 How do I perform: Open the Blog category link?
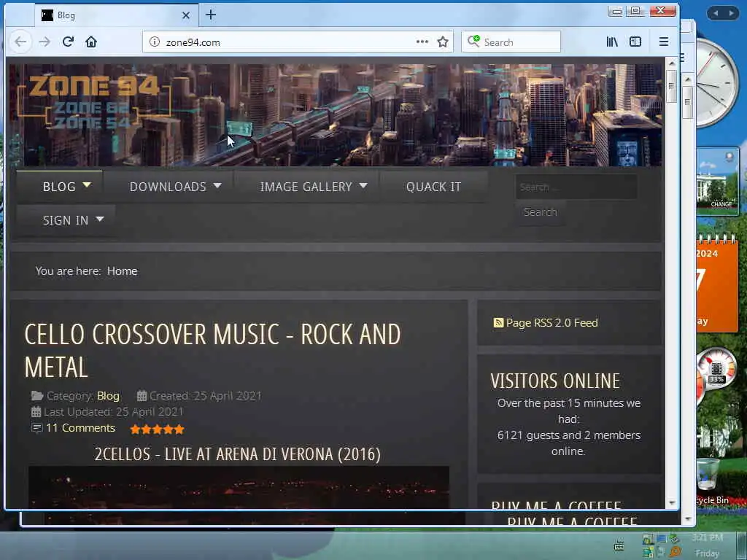pos(108,396)
